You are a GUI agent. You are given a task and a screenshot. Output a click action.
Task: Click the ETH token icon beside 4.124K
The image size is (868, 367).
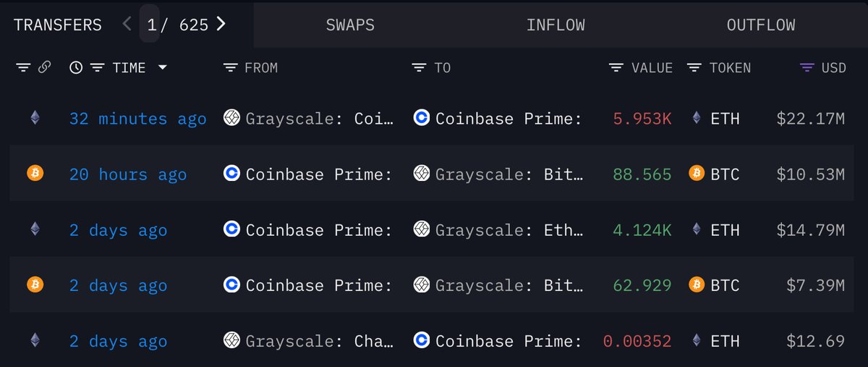tap(697, 229)
